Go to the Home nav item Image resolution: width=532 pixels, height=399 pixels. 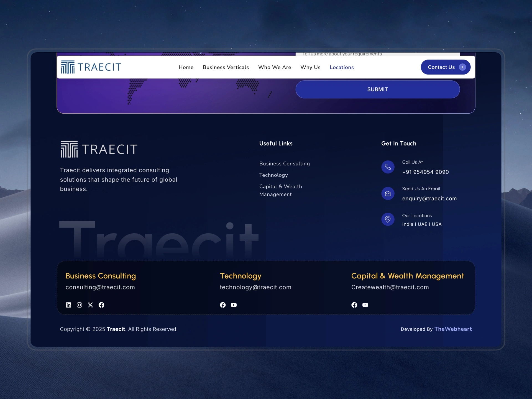click(186, 67)
